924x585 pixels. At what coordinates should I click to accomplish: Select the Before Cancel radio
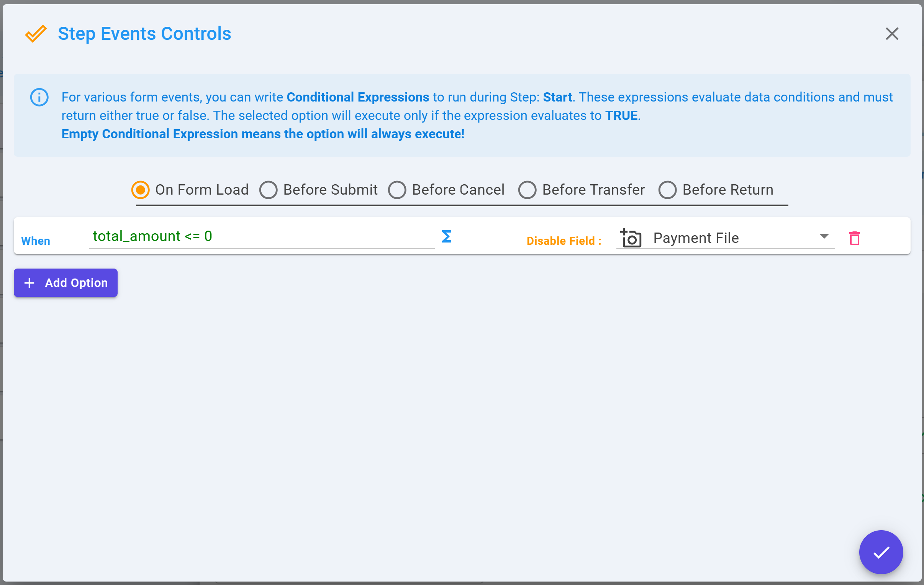click(x=397, y=190)
